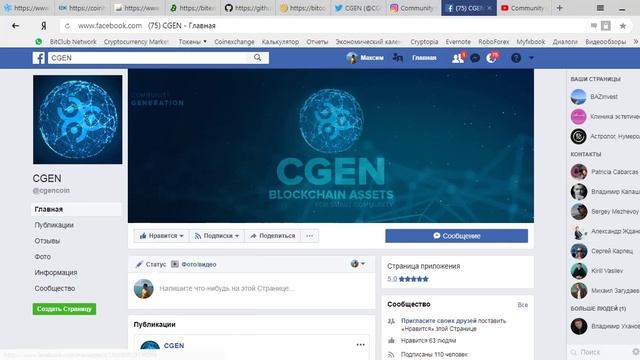Open Калькулятор bookmark
Screen dimensions: 640x360
280,42
